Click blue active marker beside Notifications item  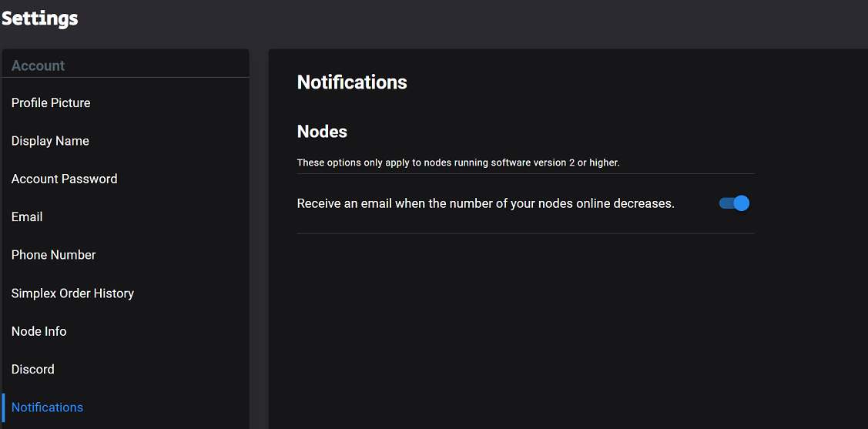tap(3, 407)
